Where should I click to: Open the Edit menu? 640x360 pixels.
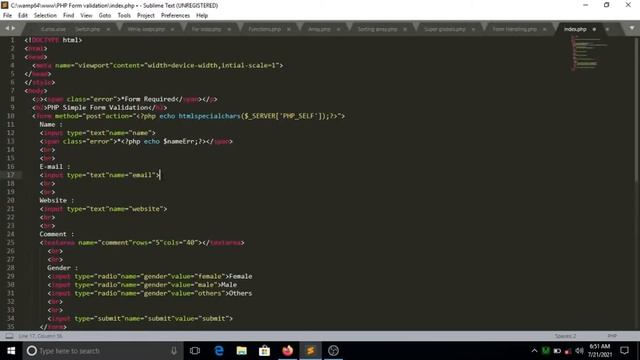pos(23,16)
